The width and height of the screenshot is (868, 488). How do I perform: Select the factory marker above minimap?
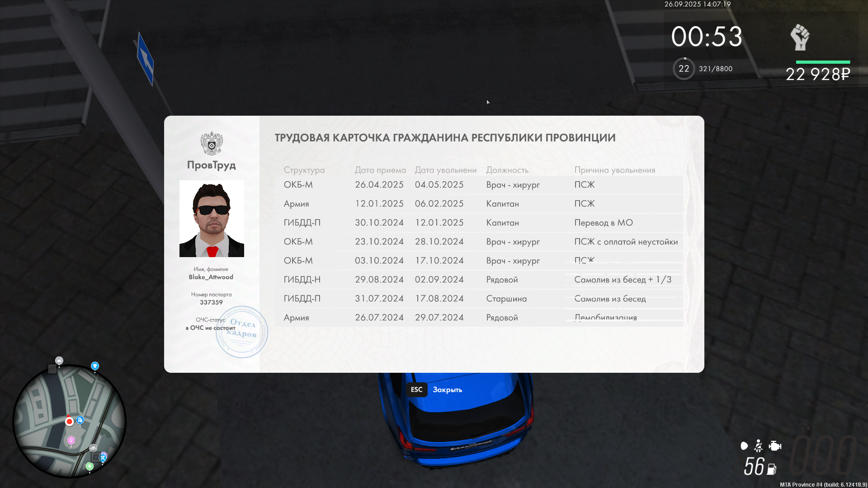click(59, 360)
